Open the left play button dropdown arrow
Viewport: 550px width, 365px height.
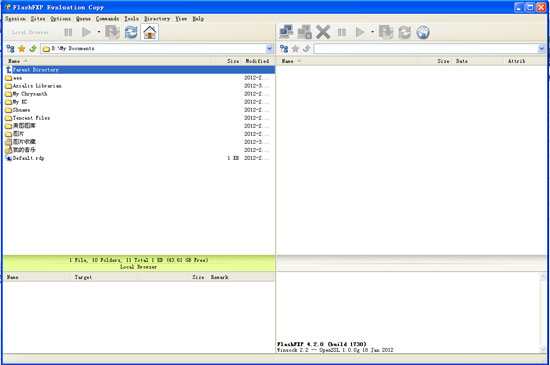[x=99, y=32]
